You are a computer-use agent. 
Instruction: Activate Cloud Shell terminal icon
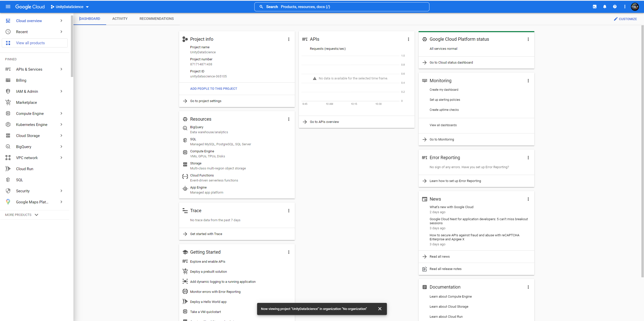(595, 7)
